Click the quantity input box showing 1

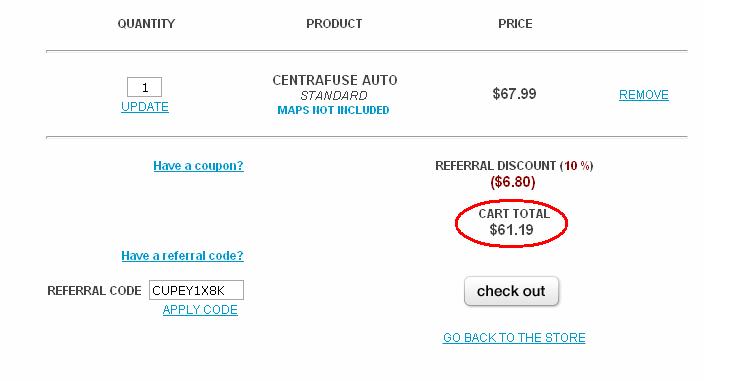pos(144,87)
